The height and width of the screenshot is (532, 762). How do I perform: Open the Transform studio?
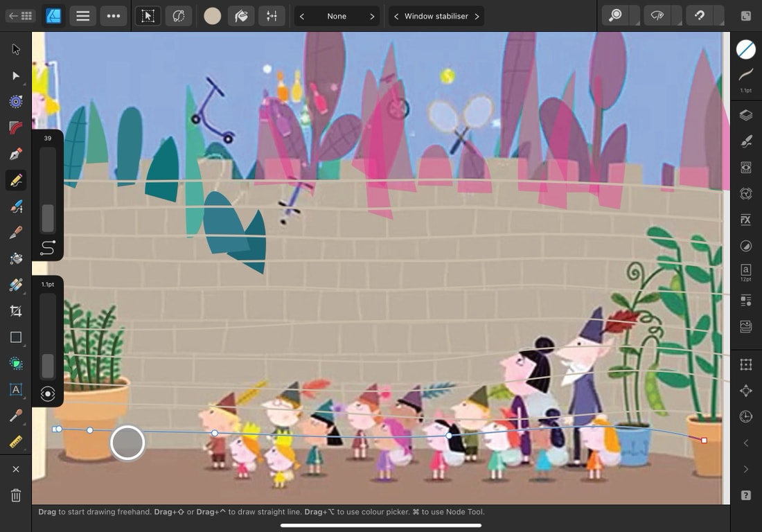tap(746, 364)
